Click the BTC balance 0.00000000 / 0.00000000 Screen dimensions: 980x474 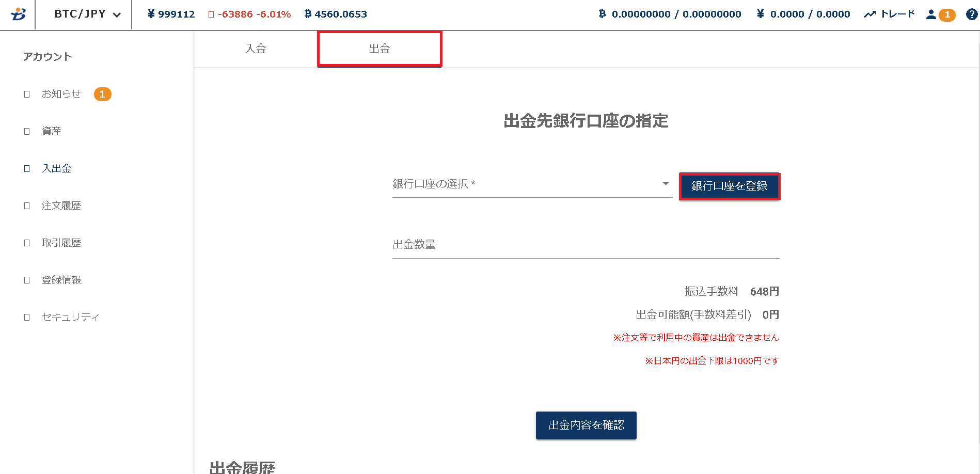coord(670,14)
